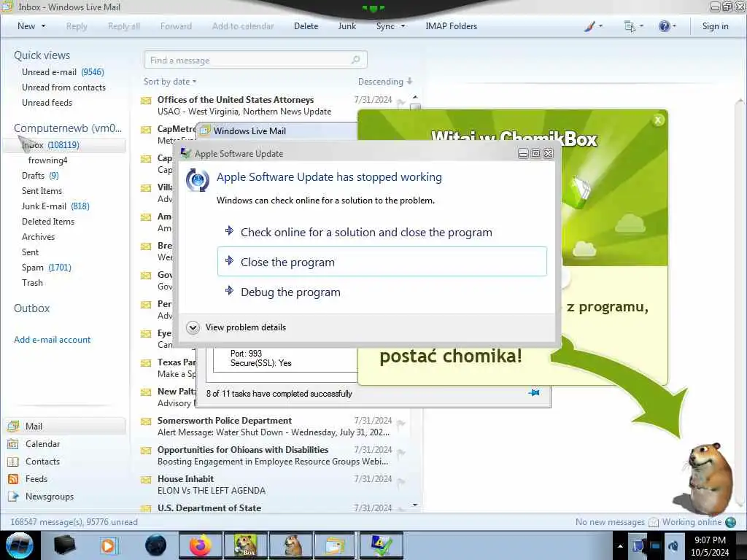This screenshot has width=747, height=560.
Task: Click the message list scrollbar up arrow
Action: click(x=415, y=97)
